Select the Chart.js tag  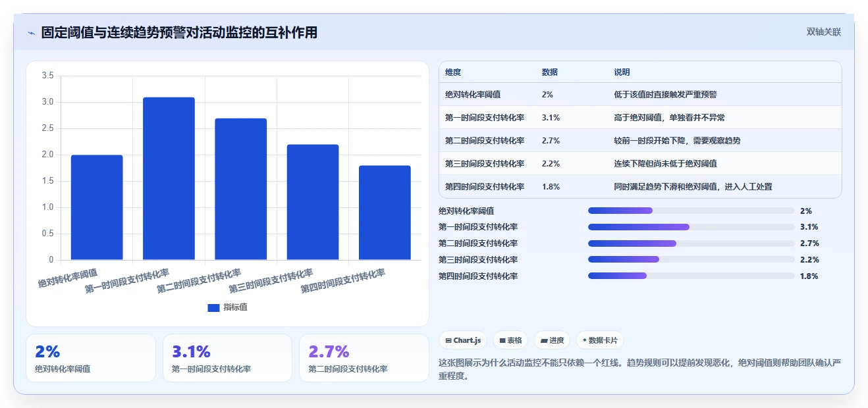(x=464, y=340)
